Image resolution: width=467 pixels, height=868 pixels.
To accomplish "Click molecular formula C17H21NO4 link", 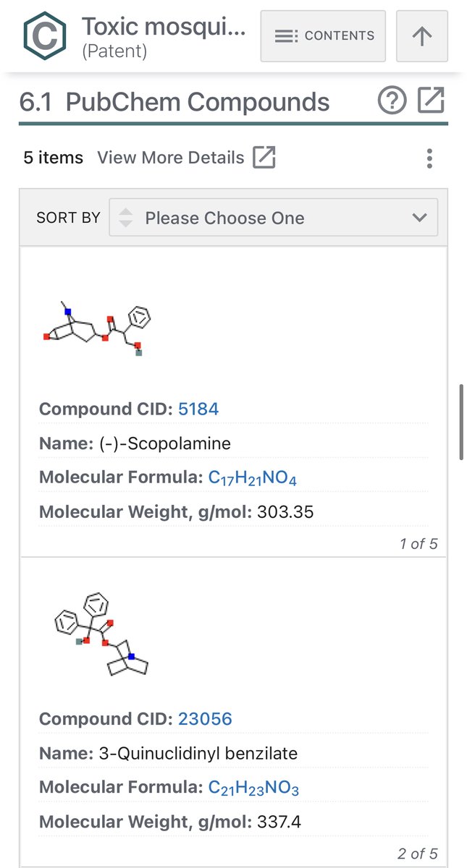I will click(x=253, y=478).
